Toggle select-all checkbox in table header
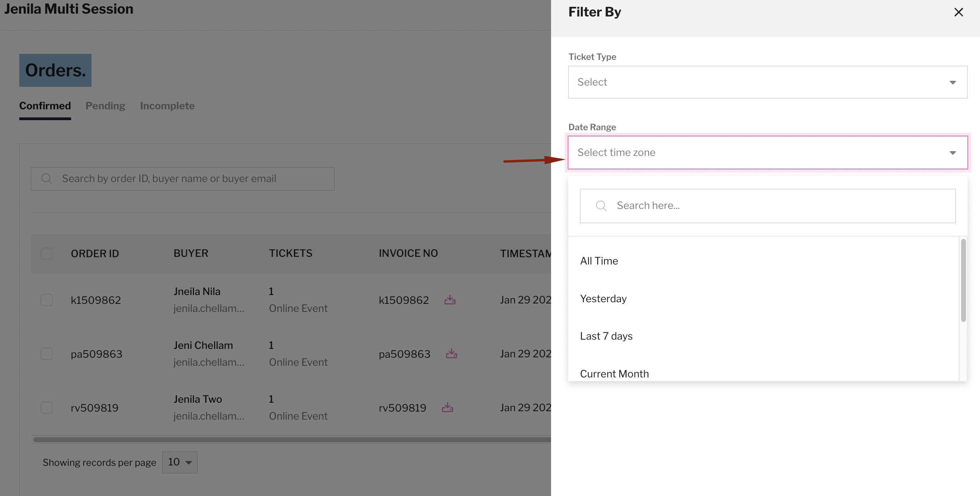Viewport: 980px width, 496px height. [47, 254]
